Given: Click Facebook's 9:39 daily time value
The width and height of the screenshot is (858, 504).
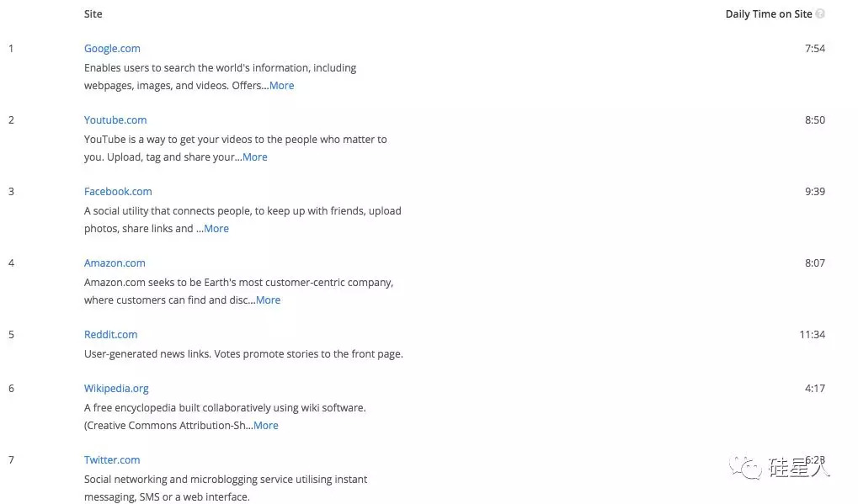Looking at the screenshot, I should (x=814, y=192).
